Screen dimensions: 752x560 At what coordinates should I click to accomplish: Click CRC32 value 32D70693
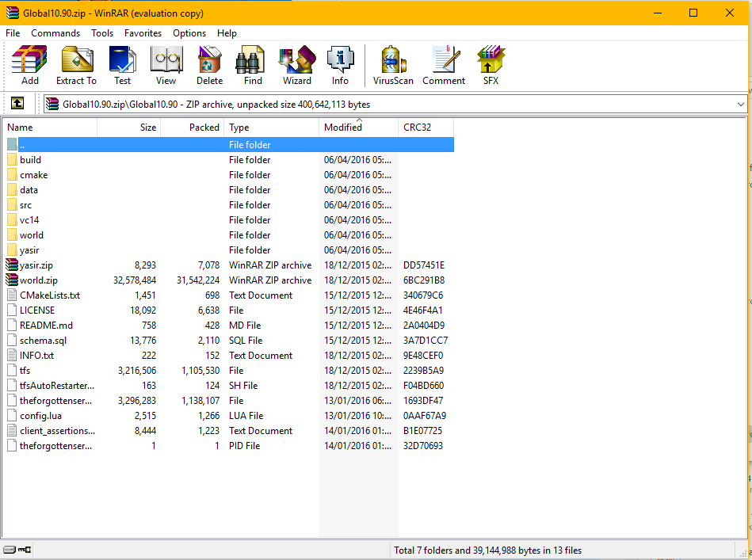[423, 446]
